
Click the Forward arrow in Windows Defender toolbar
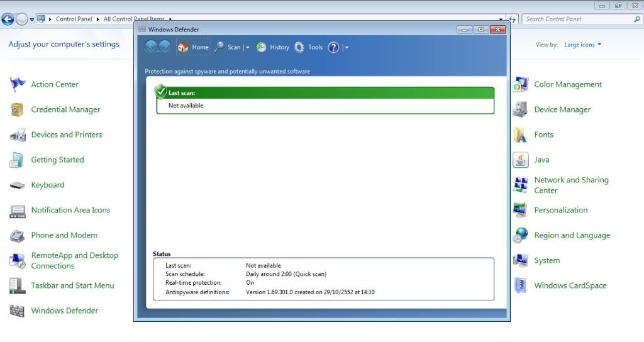165,47
